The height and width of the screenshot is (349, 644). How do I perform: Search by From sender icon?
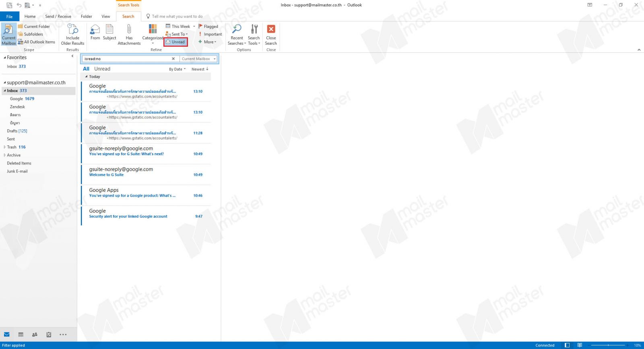coord(95,32)
